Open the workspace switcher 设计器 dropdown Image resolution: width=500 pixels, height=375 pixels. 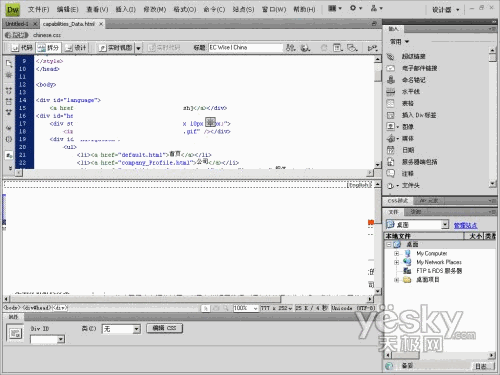pyautogui.click(x=445, y=10)
